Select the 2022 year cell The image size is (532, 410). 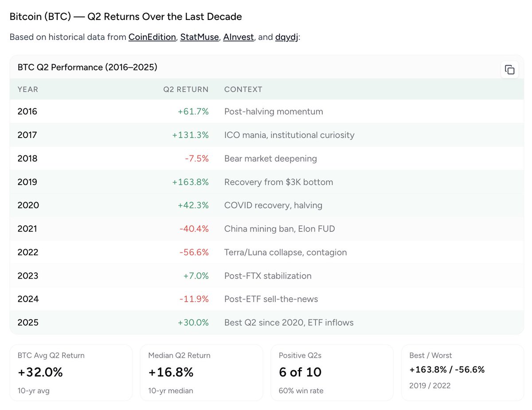coord(28,252)
